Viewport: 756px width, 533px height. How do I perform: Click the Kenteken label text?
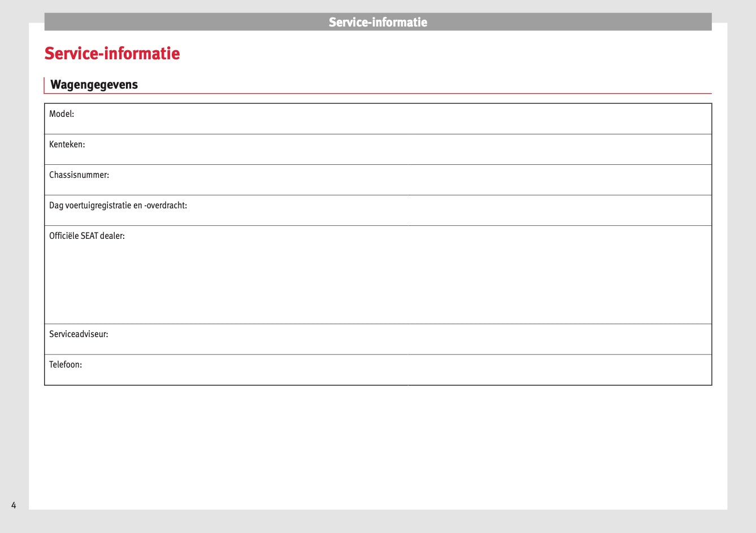pos(67,145)
